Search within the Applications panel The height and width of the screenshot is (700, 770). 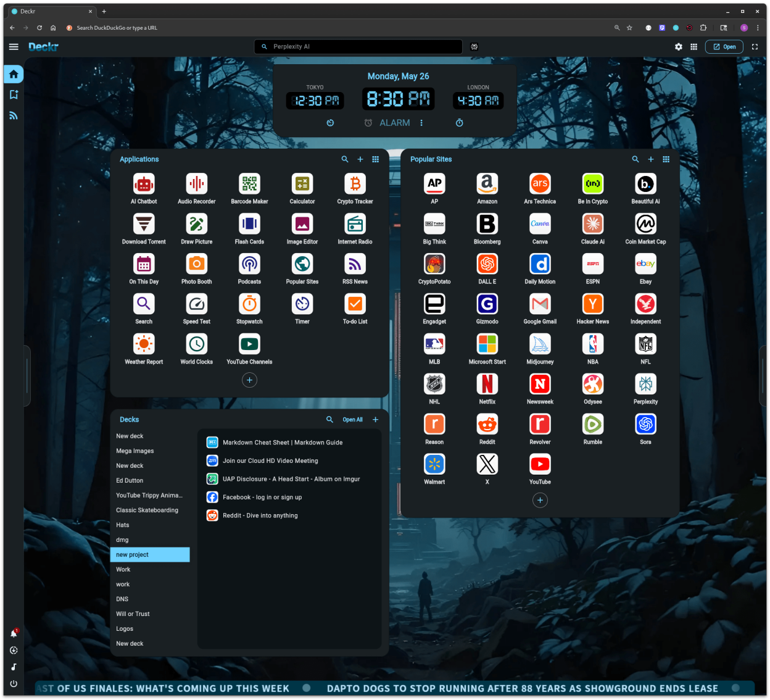point(345,159)
